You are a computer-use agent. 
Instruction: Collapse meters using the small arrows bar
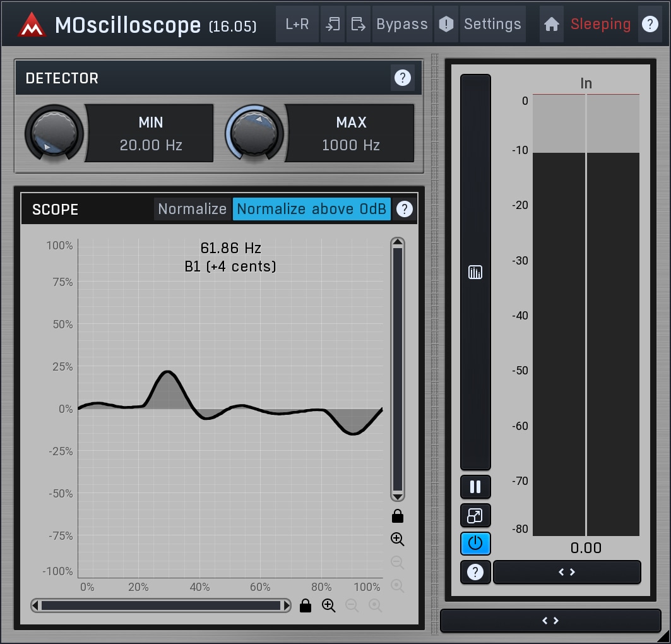567,572
